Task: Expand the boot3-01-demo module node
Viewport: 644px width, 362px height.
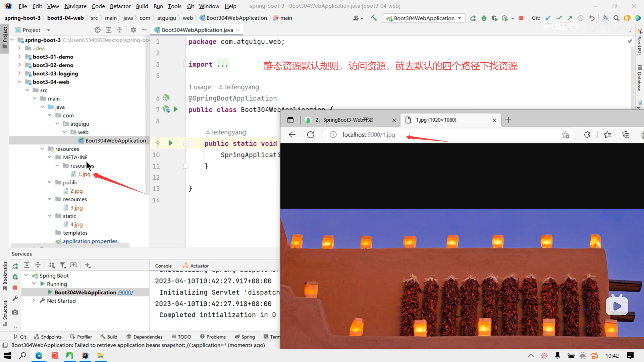Action: (19, 57)
